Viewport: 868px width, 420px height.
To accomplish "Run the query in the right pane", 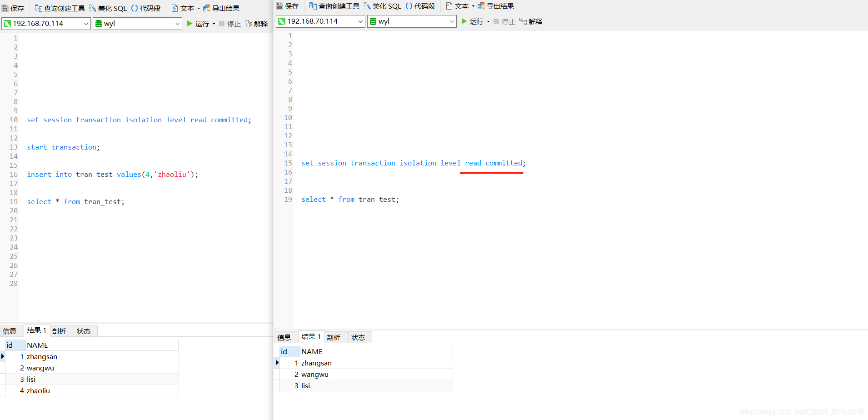I will pos(472,21).
